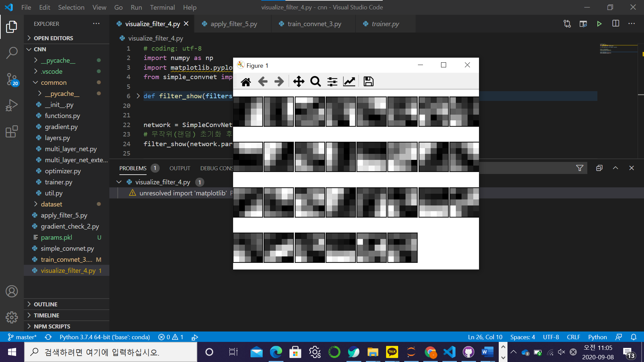Open the Source Control view
Screen dimensions: 644x362
click(12, 79)
